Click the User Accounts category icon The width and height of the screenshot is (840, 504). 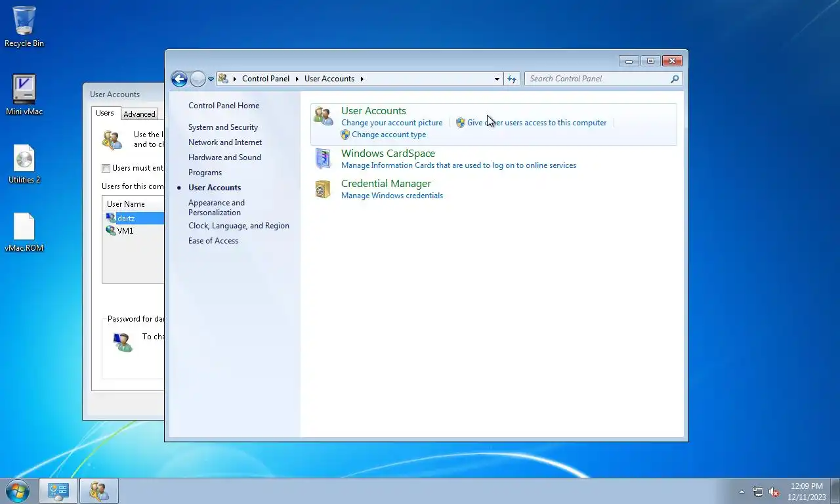[323, 116]
